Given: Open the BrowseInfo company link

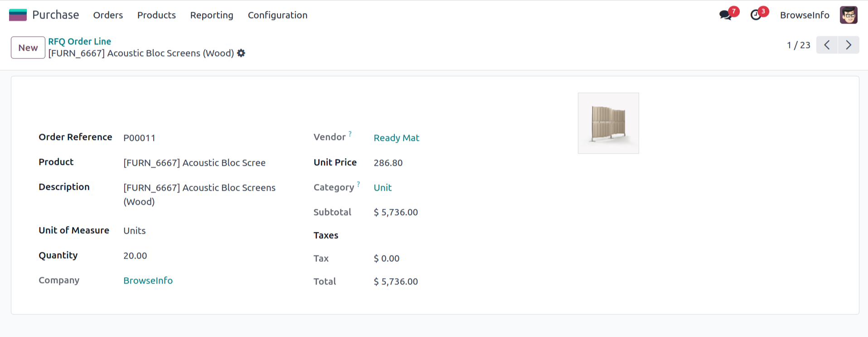Looking at the screenshot, I should click(148, 280).
